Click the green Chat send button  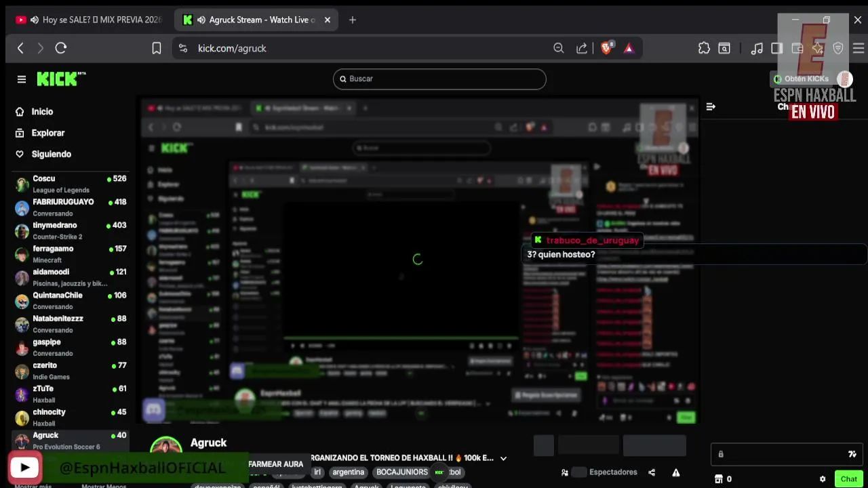tap(849, 479)
